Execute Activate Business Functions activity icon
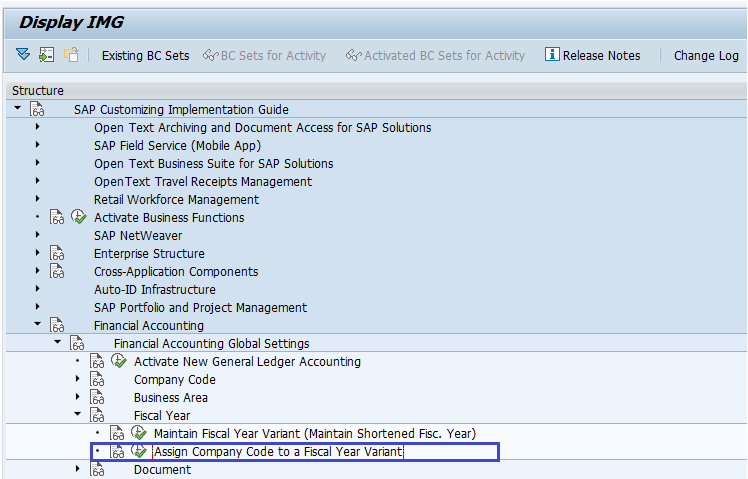 [x=79, y=217]
